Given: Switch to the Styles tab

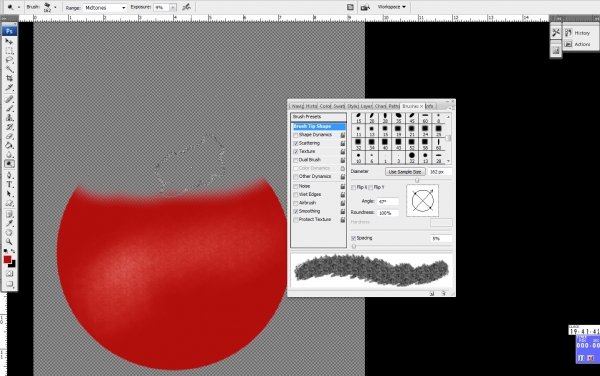Looking at the screenshot, I should (352, 106).
